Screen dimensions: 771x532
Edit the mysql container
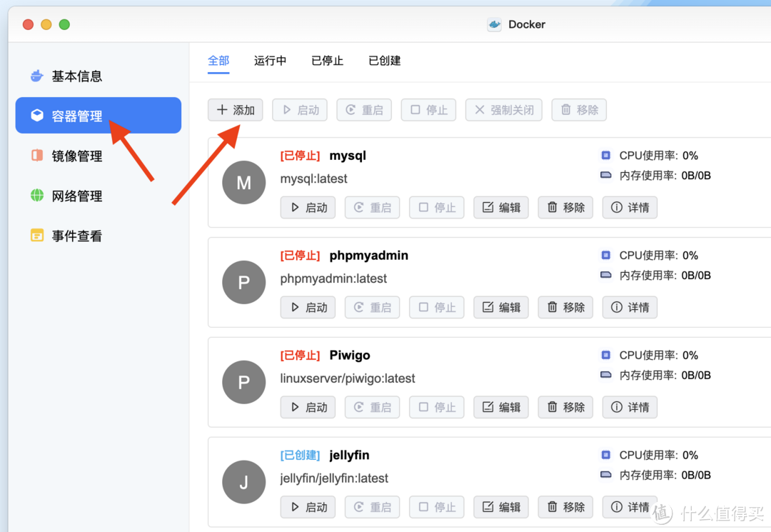[501, 208]
